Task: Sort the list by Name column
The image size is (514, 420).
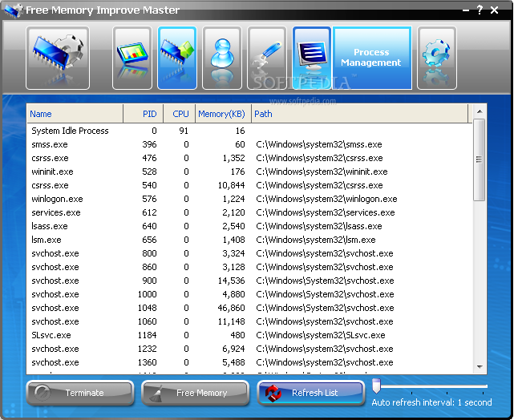Action: click(x=75, y=114)
